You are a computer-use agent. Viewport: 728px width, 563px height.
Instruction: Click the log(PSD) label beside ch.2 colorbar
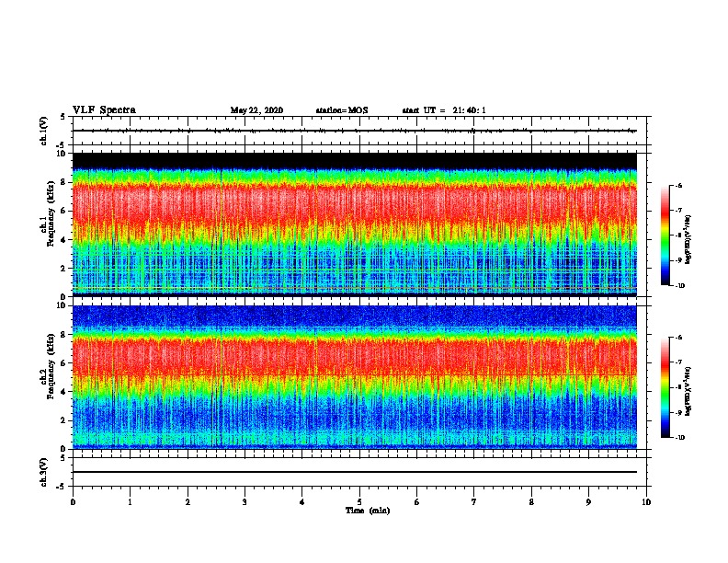[x=688, y=391]
